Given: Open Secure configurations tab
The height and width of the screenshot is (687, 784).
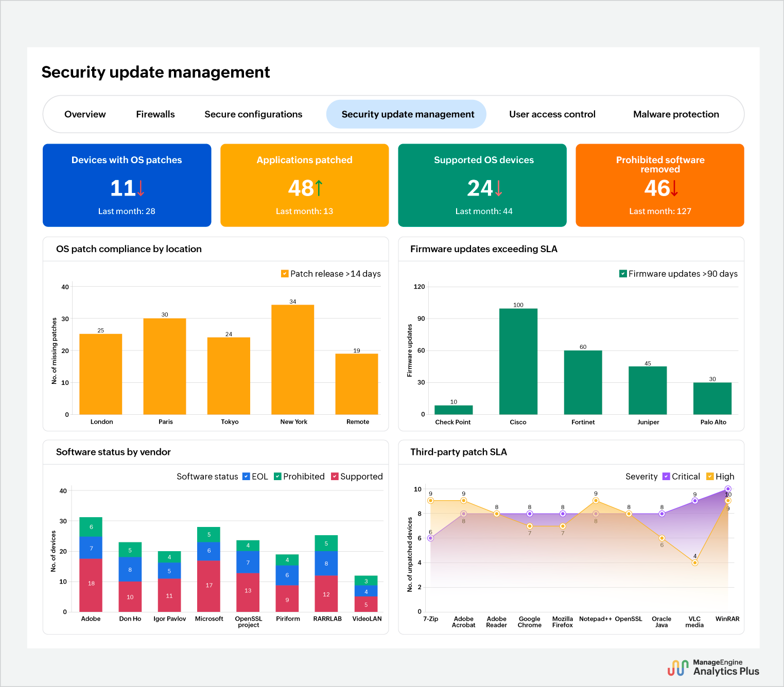Looking at the screenshot, I should [253, 114].
